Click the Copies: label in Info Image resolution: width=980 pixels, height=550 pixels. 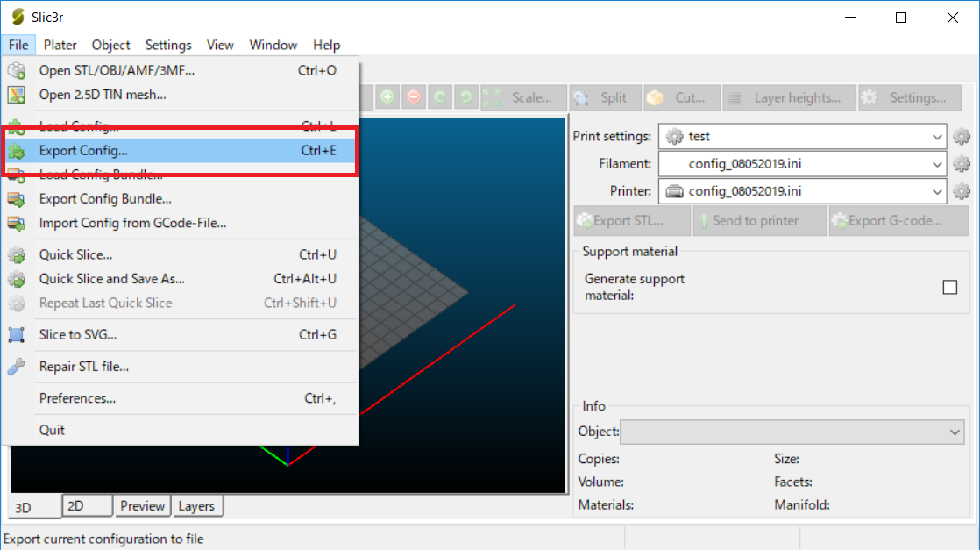pyautogui.click(x=599, y=459)
